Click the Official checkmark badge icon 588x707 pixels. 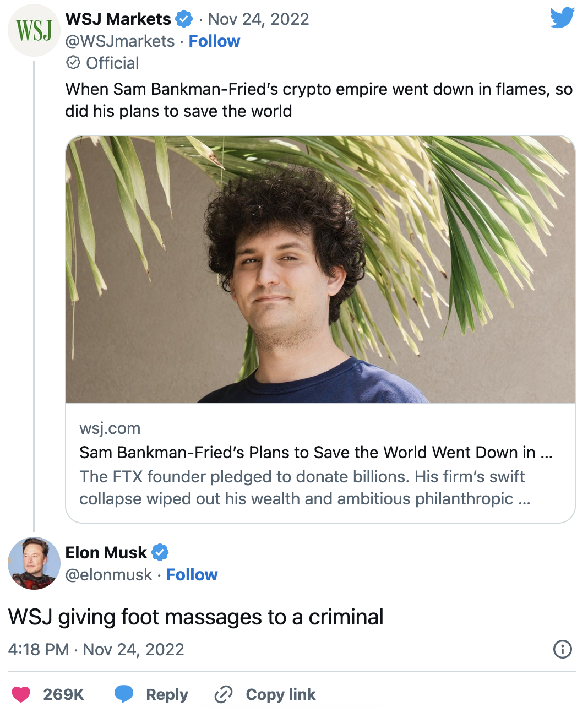coord(73,63)
